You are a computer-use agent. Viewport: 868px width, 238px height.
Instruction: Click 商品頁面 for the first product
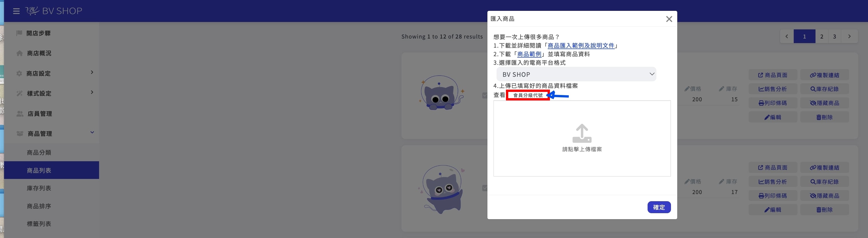[x=773, y=75]
